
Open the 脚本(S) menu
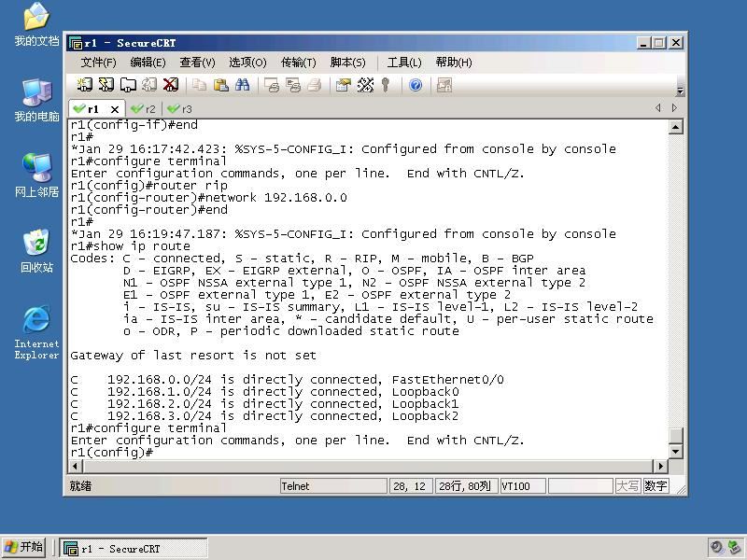347,63
